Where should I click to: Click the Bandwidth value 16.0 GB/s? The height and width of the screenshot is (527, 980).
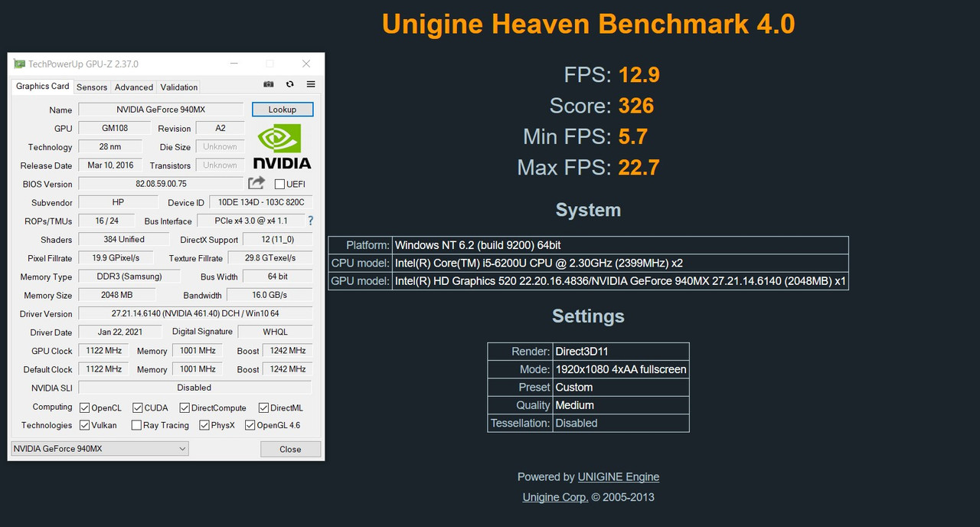269,295
